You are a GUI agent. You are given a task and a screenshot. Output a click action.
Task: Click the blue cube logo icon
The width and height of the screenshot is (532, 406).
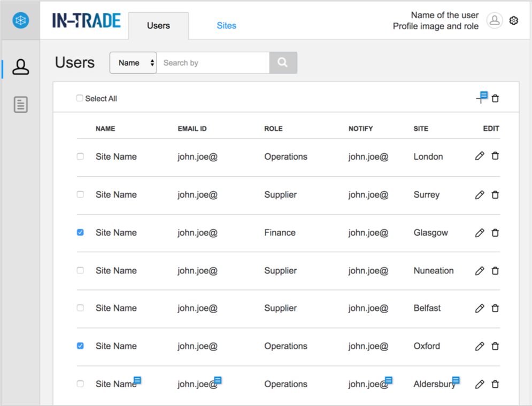click(21, 20)
